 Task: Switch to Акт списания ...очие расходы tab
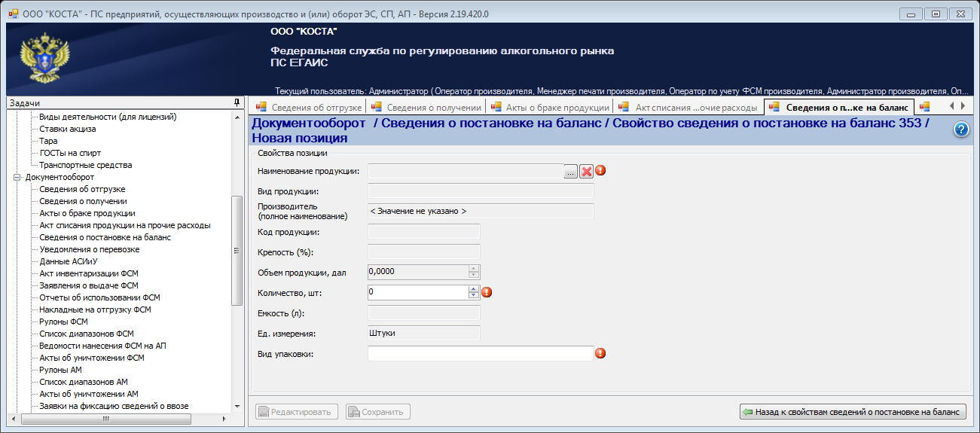click(688, 108)
